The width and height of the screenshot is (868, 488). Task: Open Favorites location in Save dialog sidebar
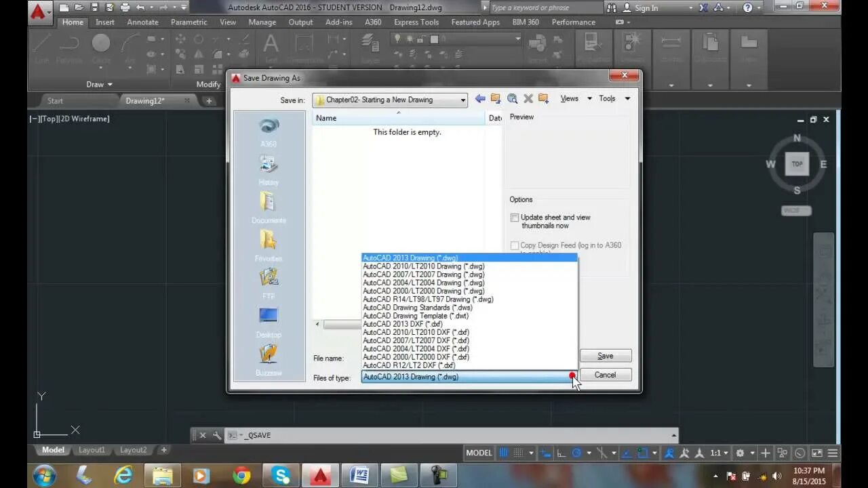tap(269, 246)
